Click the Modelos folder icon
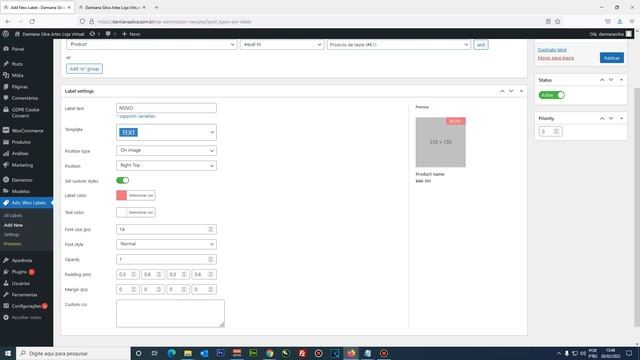This screenshot has width=640, height=360. click(6, 191)
